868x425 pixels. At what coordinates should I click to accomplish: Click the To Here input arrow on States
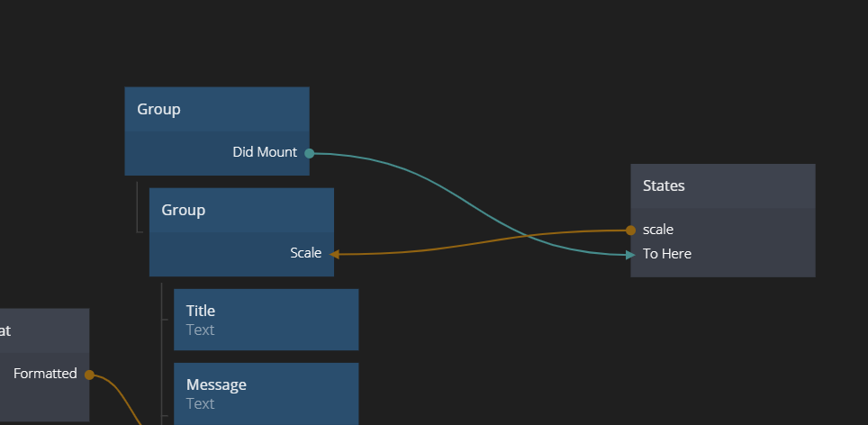[x=630, y=255]
